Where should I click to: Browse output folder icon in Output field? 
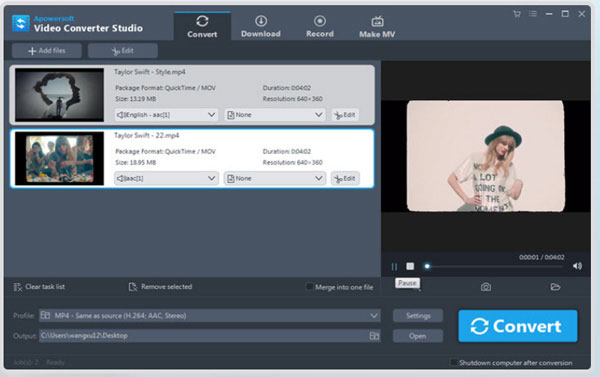(x=374, y=336)
